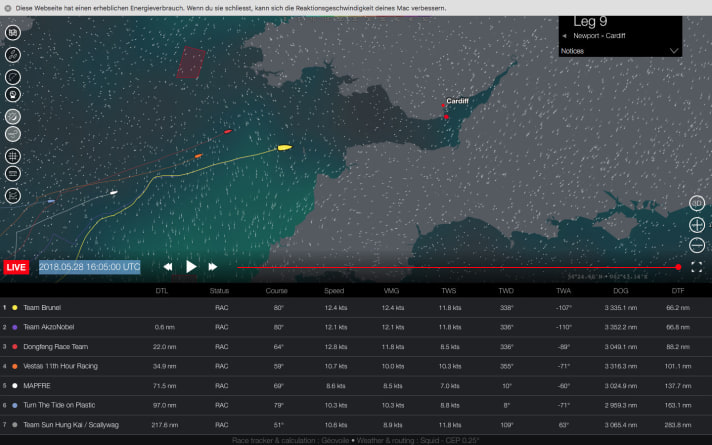Image resolution: width=712 pixels, height=445 pixels.
Task: Open the routing chart icon at toolbar bottom
Action: point(13,196)
